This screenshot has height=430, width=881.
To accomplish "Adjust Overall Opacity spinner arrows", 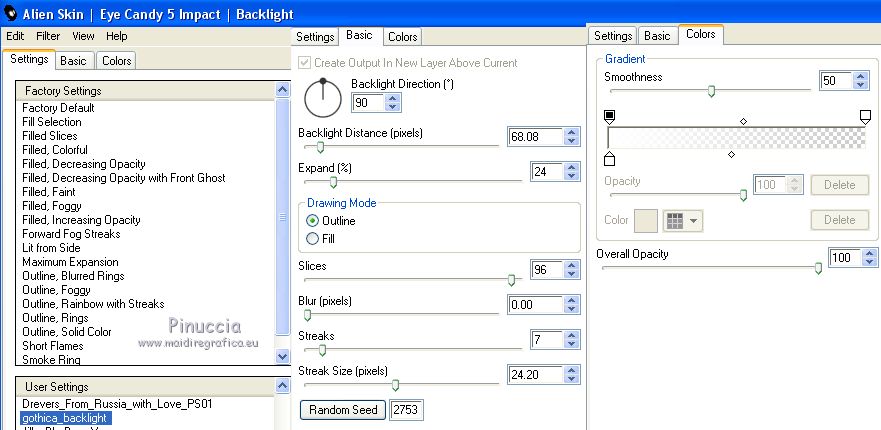I will click(x=870, y=257).
